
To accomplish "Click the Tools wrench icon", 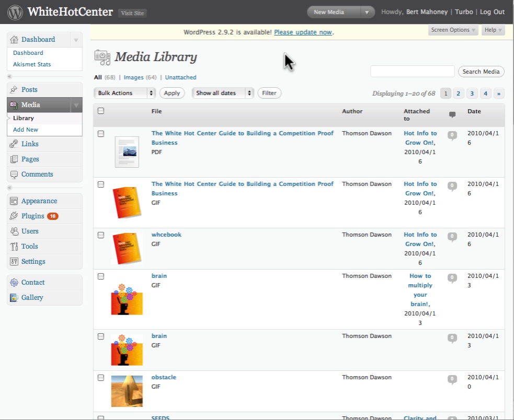I will click(14, 247).
